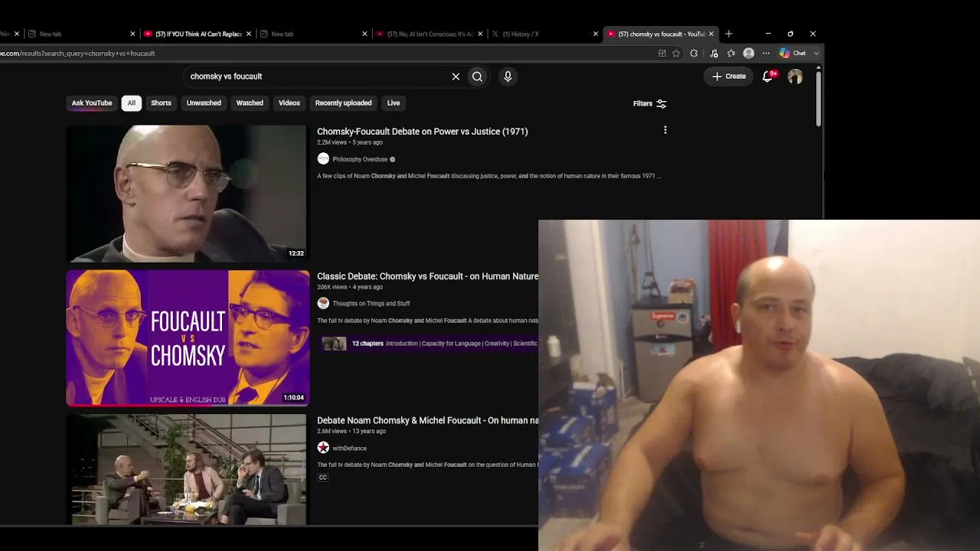The height and width of the screenshot is (551, 980).
Task: Select the Recently uploaded filter chip
Action: 344,103
